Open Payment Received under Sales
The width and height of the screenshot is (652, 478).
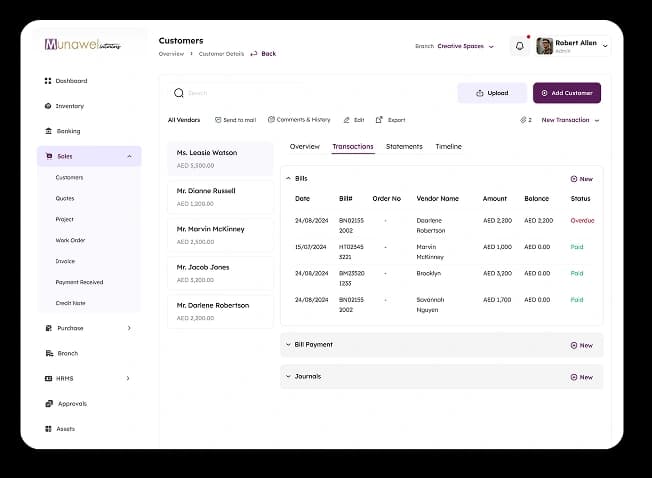[79, 282]
